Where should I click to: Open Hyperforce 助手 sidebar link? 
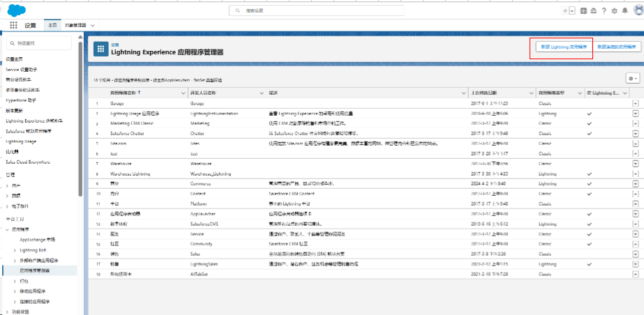pyautogui.click(x=21, y=100)
